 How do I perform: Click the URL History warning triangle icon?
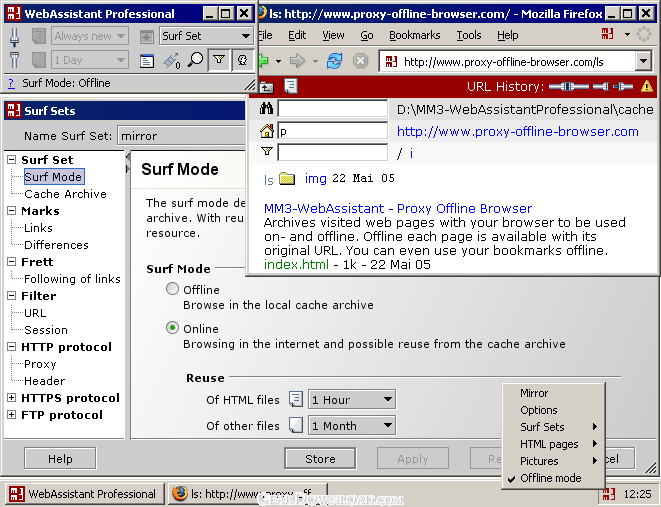647,86
